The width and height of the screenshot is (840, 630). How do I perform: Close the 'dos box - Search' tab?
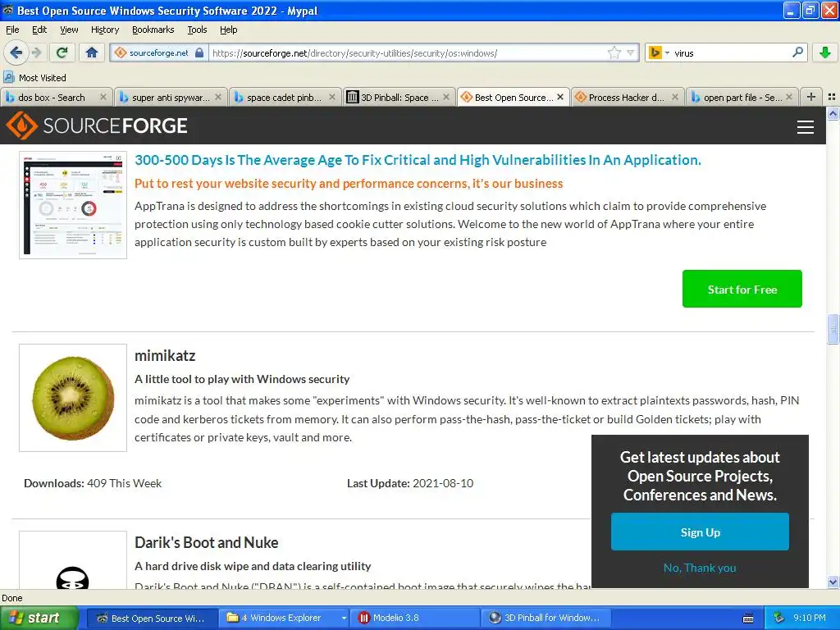pos(103,97)
